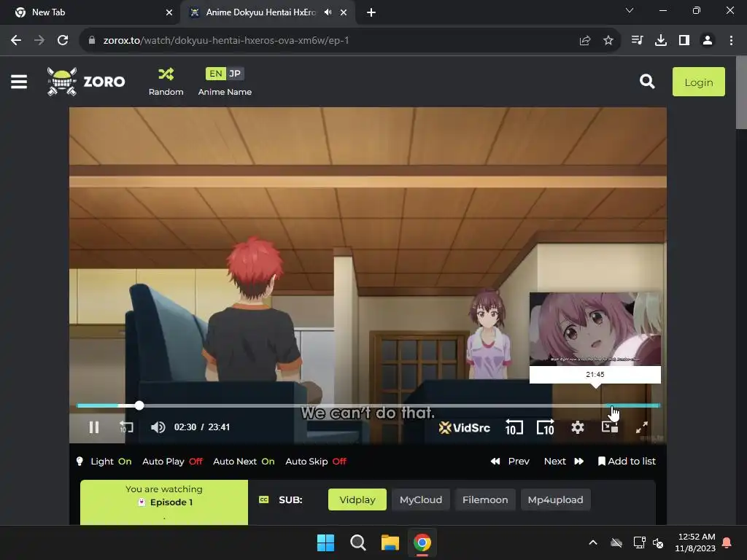The height and width of the screenshot is (560, 747).
Task: Toggle Auto Next On setting
Action: coord(244,461)
